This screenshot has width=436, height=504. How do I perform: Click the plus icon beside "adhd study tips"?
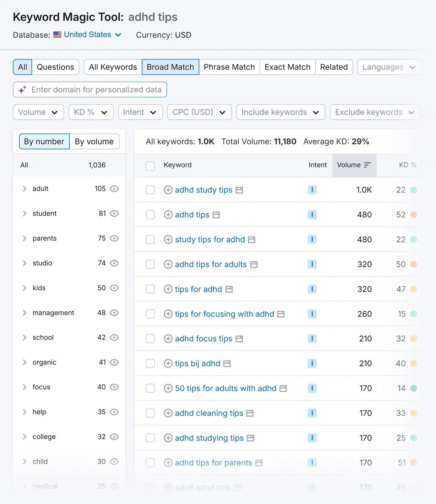tap(168, 190)
